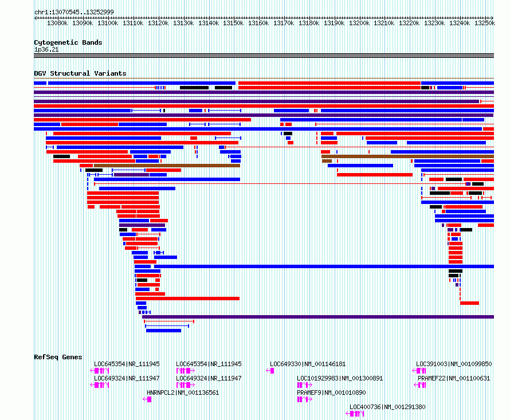Image resolution: width=510 pixels, height=420 pixels.
Task: Open the LOC649330|NM_001146181 gene label
Action: 308,364
